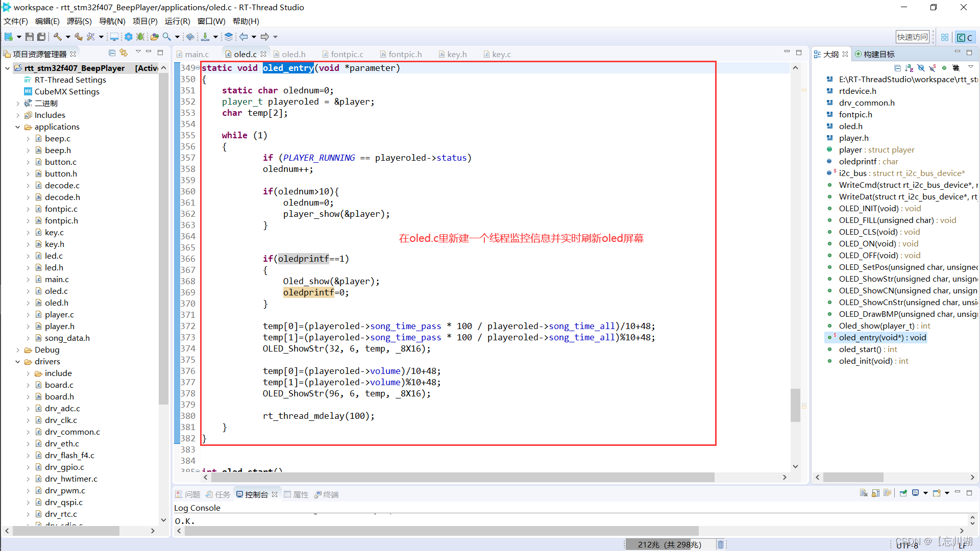980x551 pixels.
Task: Open Outline panel view menu triangle
Action: [971, 67]
